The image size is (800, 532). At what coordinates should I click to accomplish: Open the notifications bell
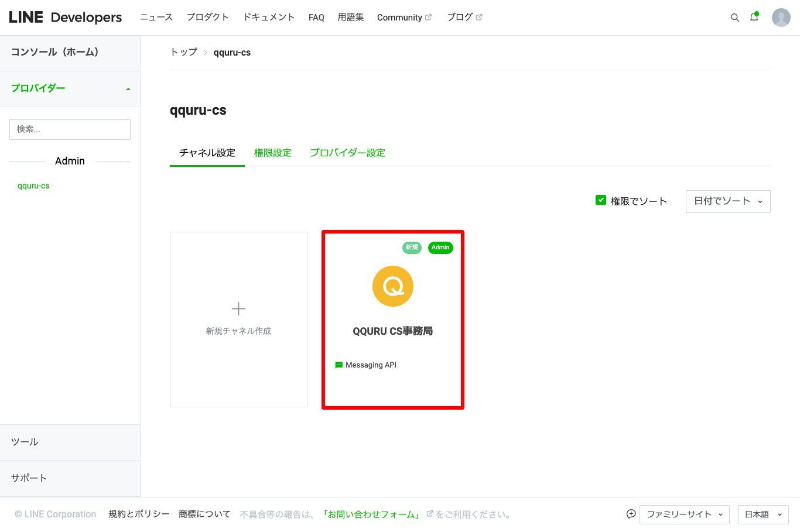click(754, 18)
